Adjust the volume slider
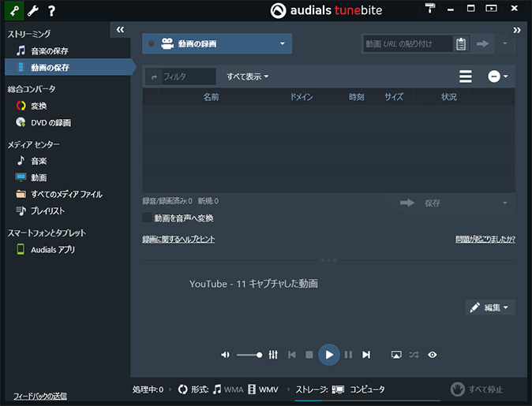Image resolution: width=532 pixels, height=406 pixels. (249, 355)
